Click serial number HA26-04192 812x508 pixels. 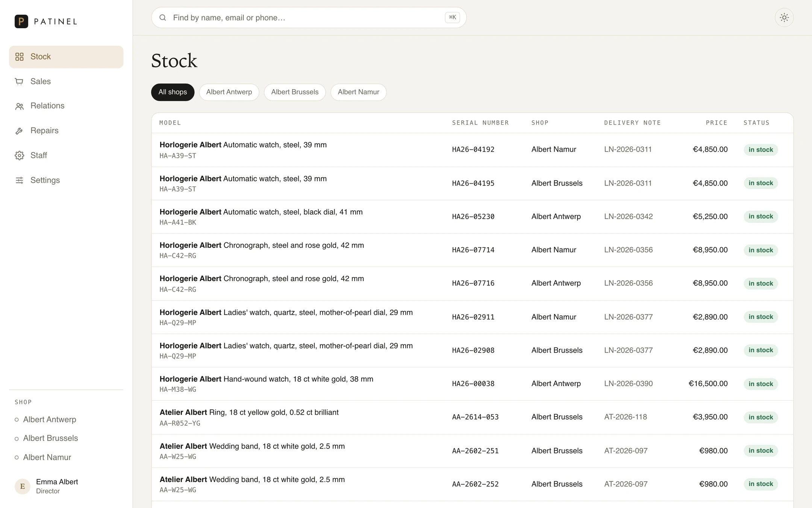point(473,150)
